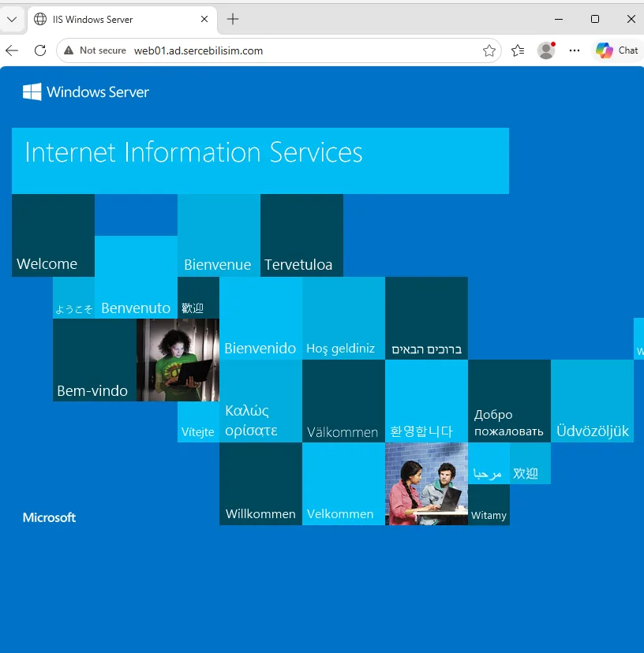Click the Welcome tile
The image size is (644, 653).
click(x=53, y=235)
